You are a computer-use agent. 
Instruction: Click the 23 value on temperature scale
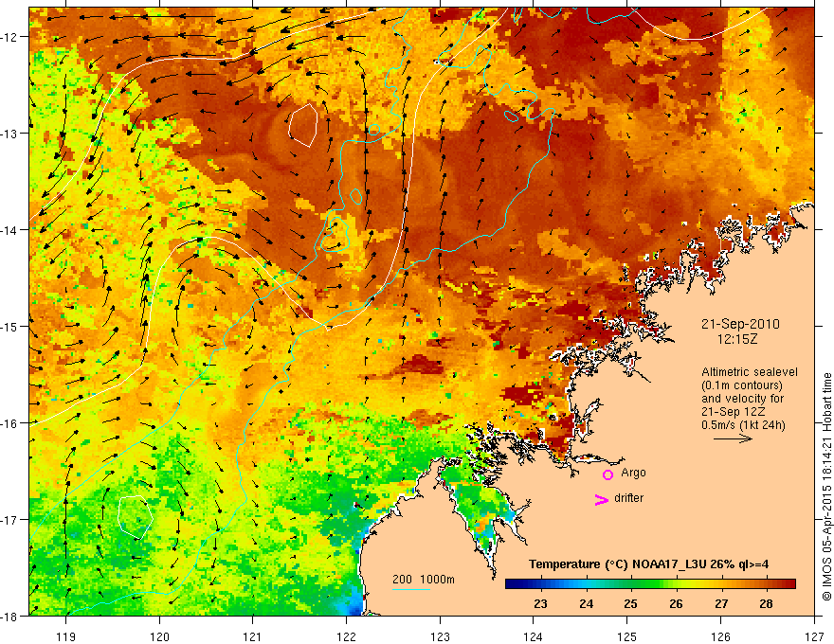(540, 603)
